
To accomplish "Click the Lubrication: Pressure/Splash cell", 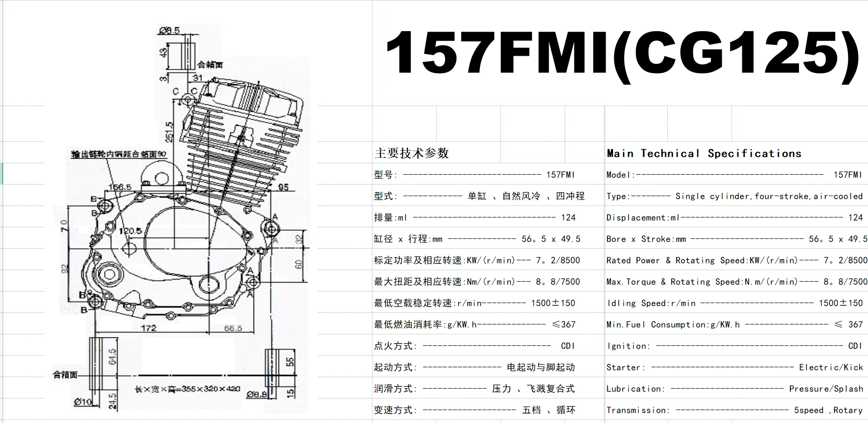I will point(736,388).
